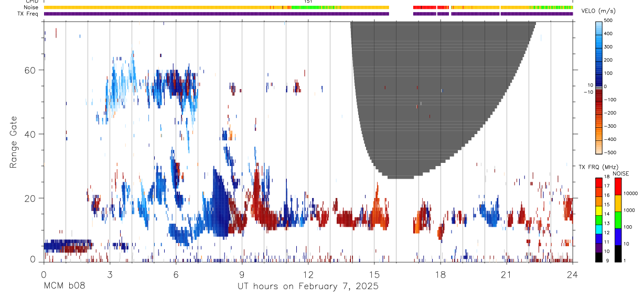Click the x-axis tick label 24

tap(573, 274)
